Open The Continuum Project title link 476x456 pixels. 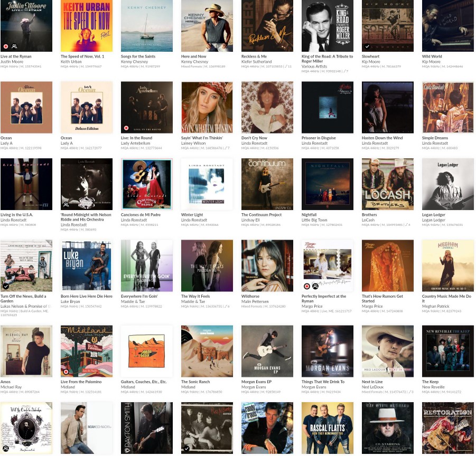click(x=262, y=215)
